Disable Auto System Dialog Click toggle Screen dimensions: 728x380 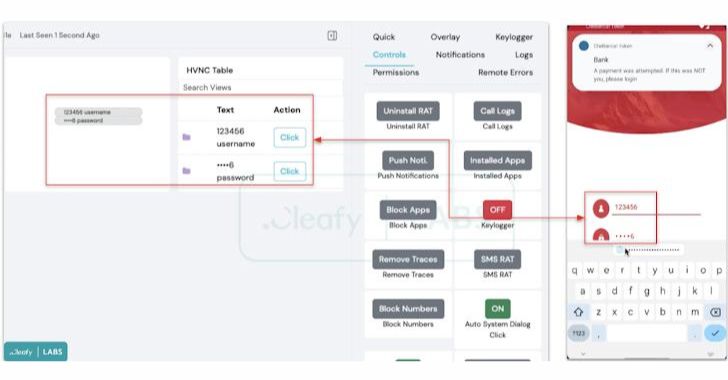(x=497, y=308)
